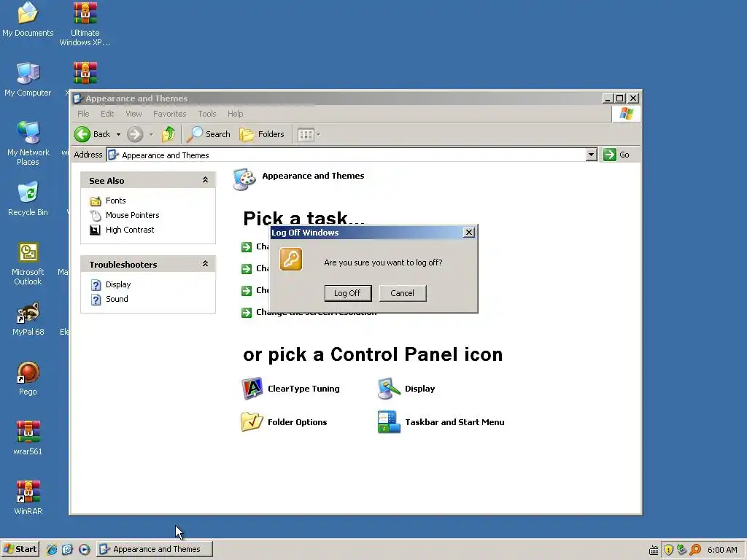Select the My Documents desktop icon
Image resolution: width=747 pixels, height=560 pixels.
28,20
